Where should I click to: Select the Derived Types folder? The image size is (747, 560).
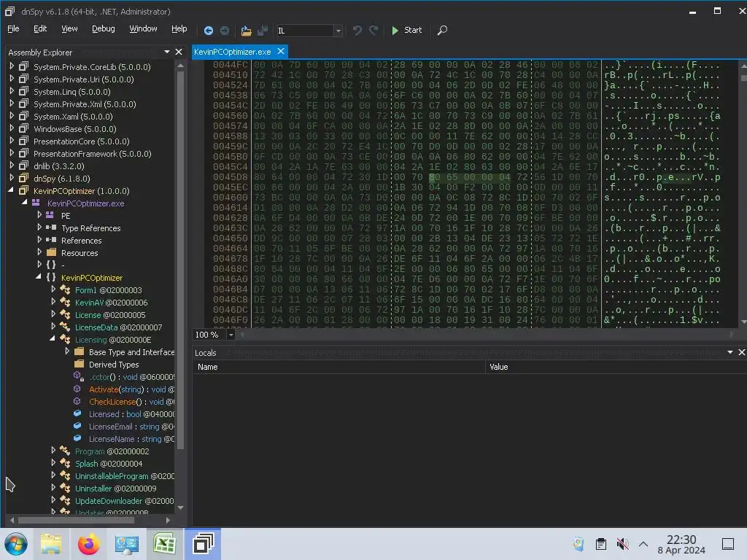pyautogui.click(x=114, y=365)
